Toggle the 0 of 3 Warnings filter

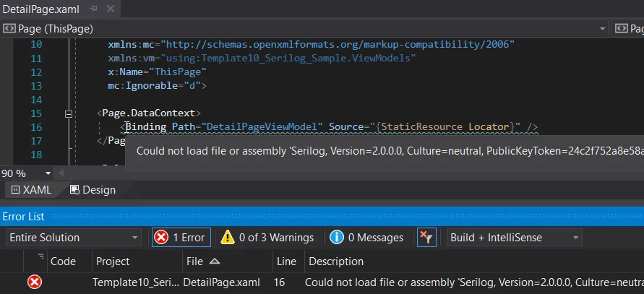(267, 238)
